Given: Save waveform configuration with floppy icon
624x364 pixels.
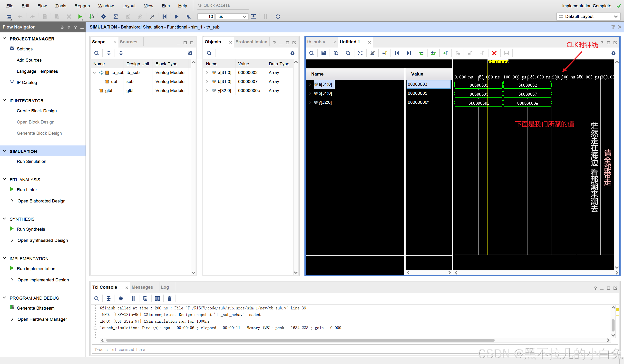Looking at the screenshot, I should [x=324, y=53].
